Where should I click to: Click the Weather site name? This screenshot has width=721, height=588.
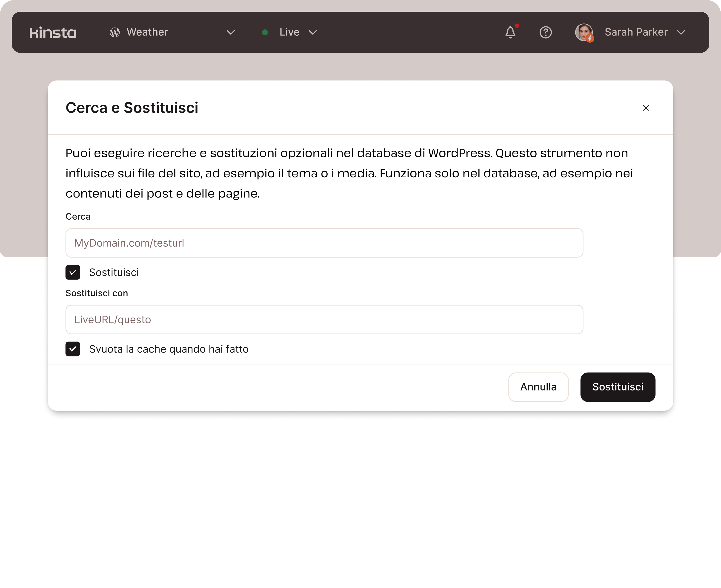(x=147, y=32)
